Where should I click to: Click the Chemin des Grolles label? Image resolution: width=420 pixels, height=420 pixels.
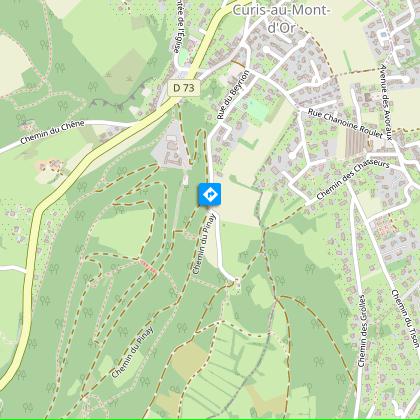click(362, 331)
